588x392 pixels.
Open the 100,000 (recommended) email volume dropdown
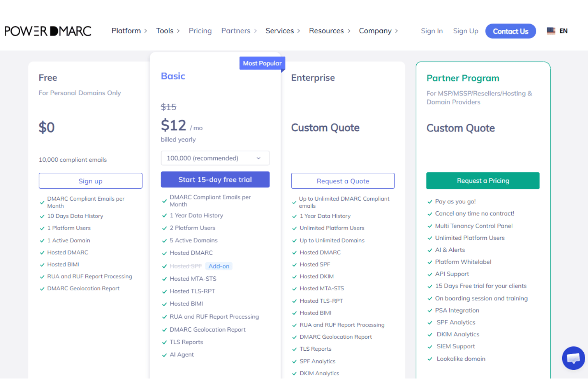[x=215, y=158]
